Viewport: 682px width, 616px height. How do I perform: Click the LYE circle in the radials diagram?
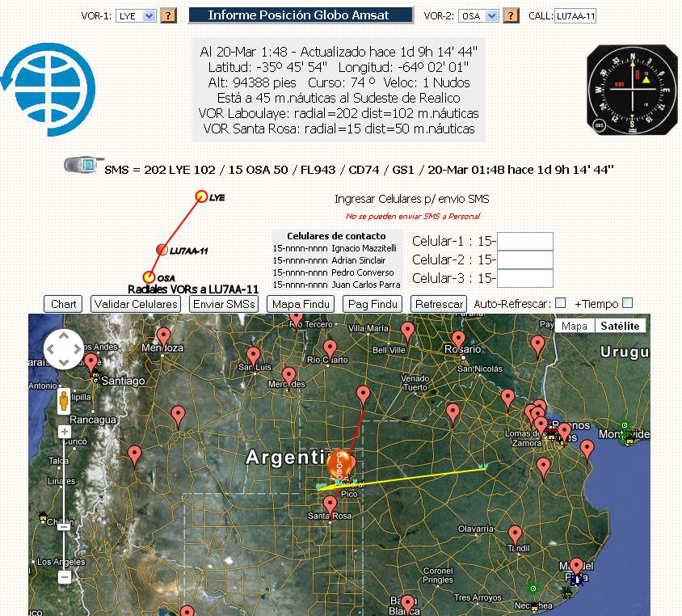point(201,196)
